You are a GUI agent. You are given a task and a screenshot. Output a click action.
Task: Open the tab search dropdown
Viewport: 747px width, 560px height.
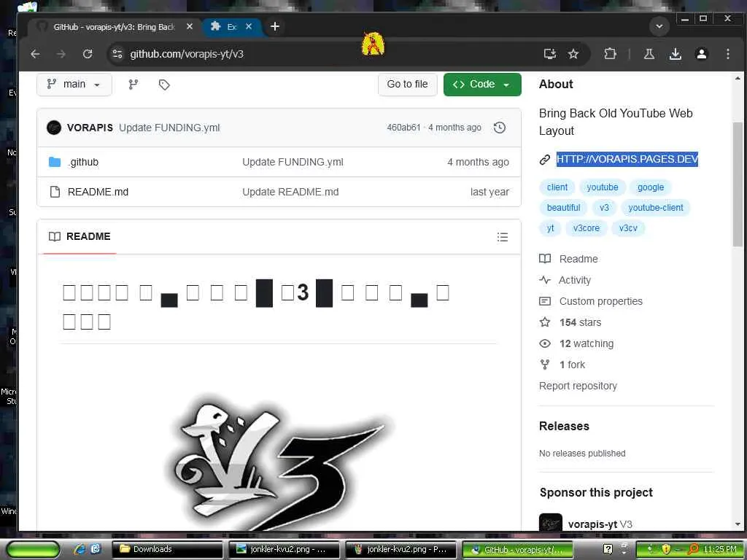[659, 27]
